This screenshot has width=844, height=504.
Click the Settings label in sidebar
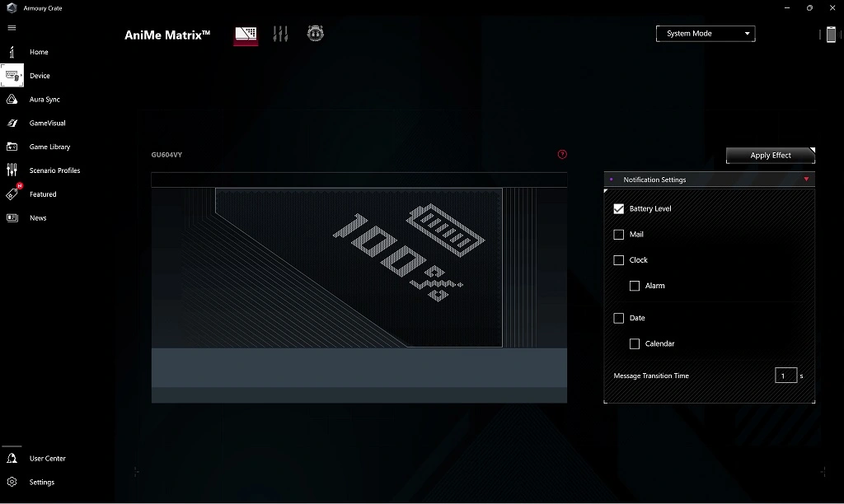coord(41,482)
